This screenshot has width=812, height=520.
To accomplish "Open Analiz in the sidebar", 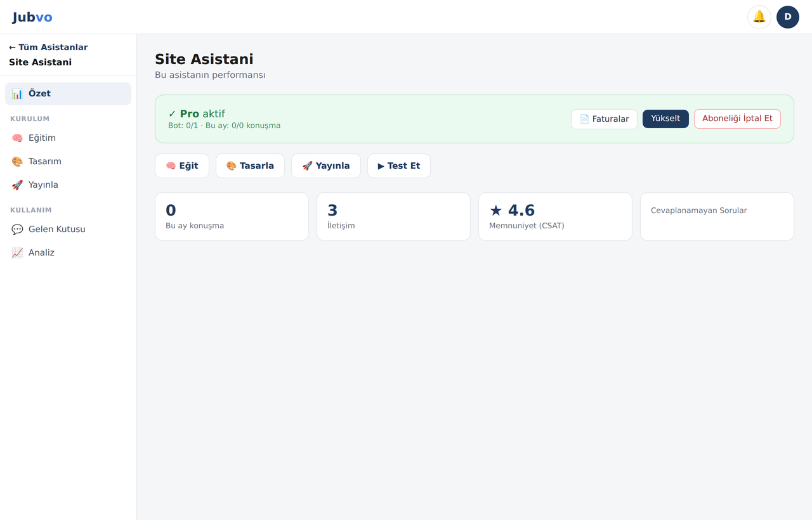I will (x=68, y=253).
